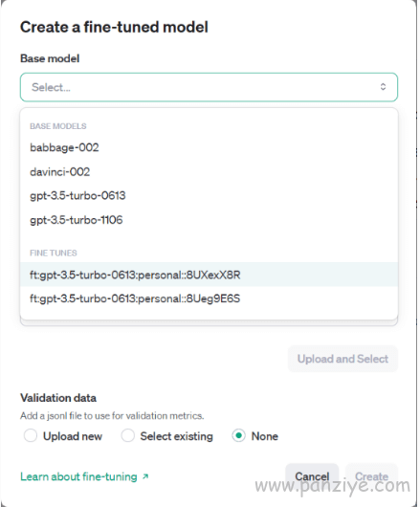This screenshot has height=507, width=420.
Task: Click the up-down chevron in Base model field
Action: [x=383, y=87]
